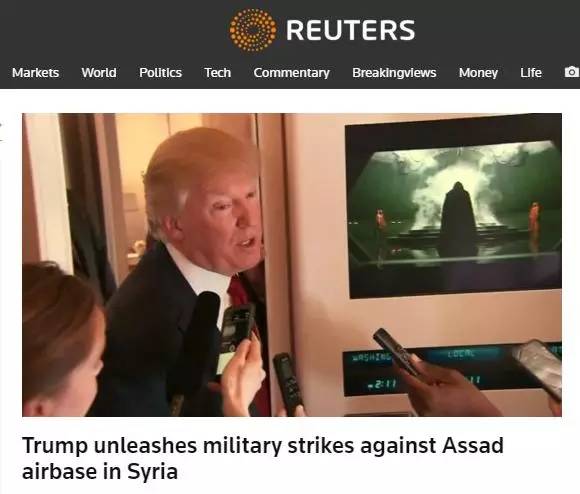The height and width of the screenshot is (494, 580).
Task: Click the words 'airbase in Syria' in headline
Action: tap(100, 471)
